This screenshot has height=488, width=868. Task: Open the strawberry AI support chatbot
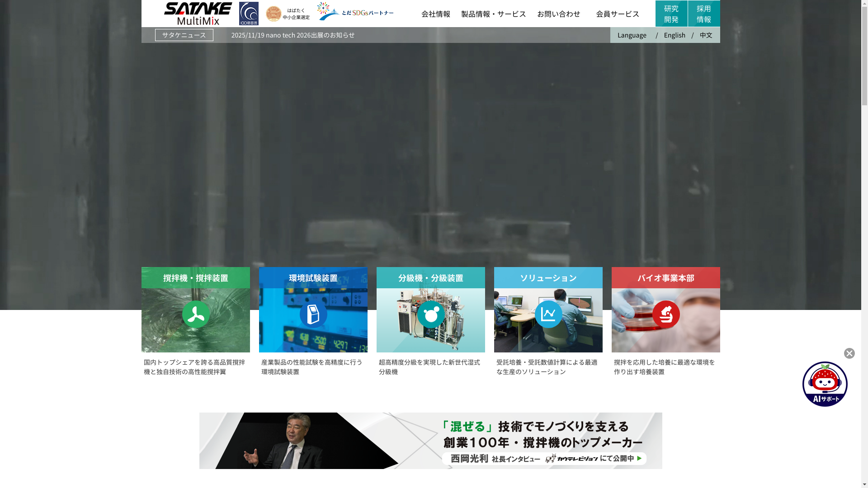click(x=825, y=384)
